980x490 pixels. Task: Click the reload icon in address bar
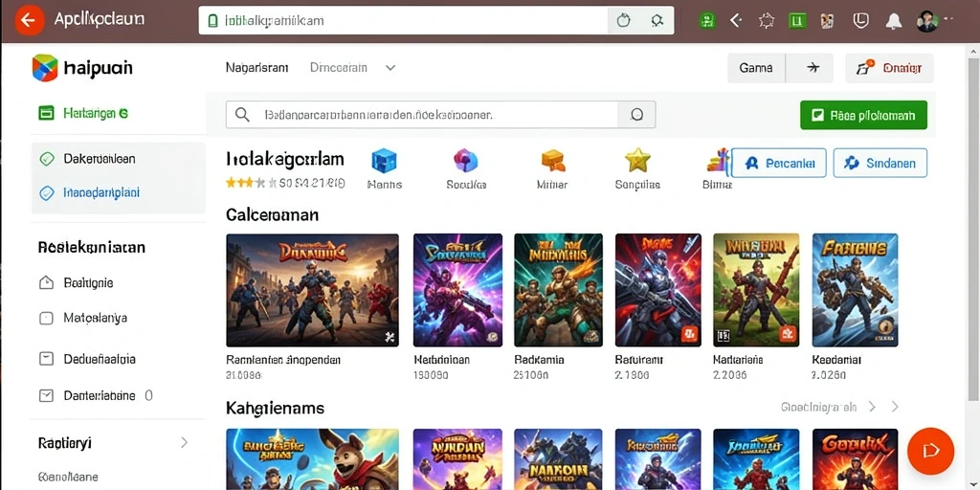pyautogui.click(x=623, y=21)
